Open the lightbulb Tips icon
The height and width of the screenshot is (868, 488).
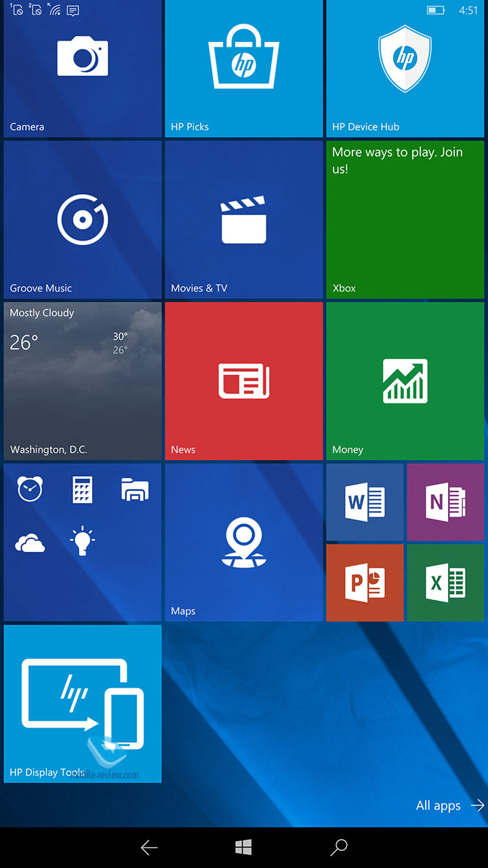(x=83, y=541)
